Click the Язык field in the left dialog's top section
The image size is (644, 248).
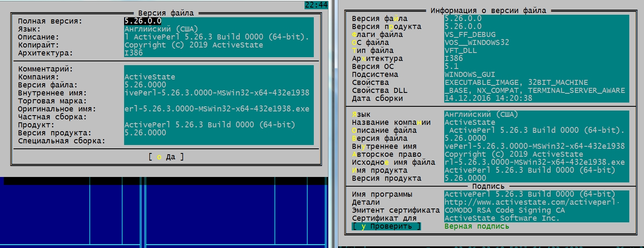click(219, 29)
